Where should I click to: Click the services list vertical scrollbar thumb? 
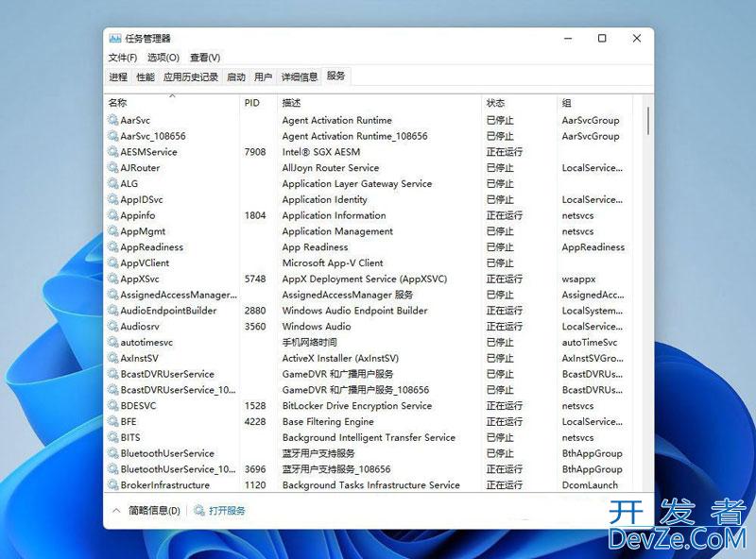coord(648,121)
